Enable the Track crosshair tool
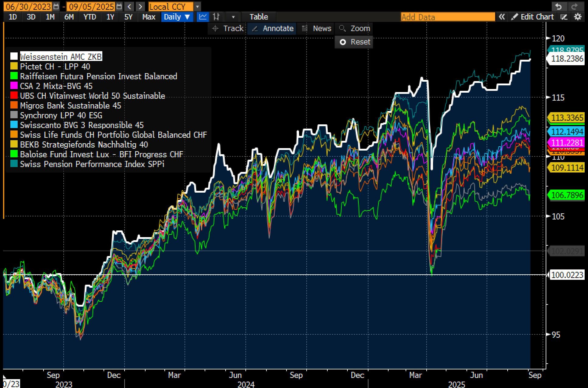The image size is (588, 388). click(x=228, y=28)
